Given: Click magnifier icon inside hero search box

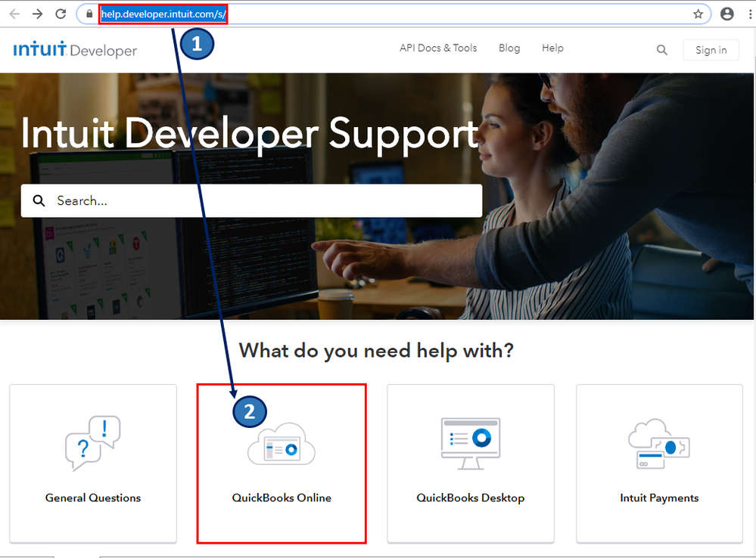Looking at the screenshot, I should point(39,200).
